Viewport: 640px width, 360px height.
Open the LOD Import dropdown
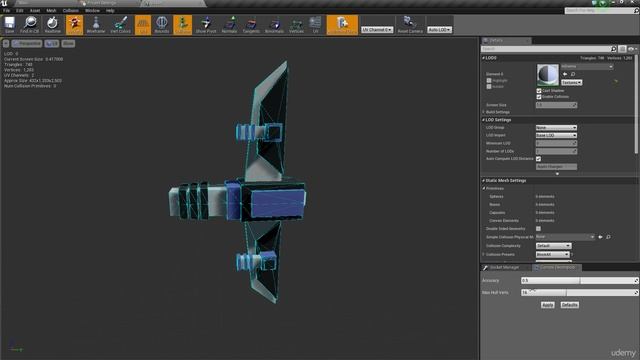556,136
